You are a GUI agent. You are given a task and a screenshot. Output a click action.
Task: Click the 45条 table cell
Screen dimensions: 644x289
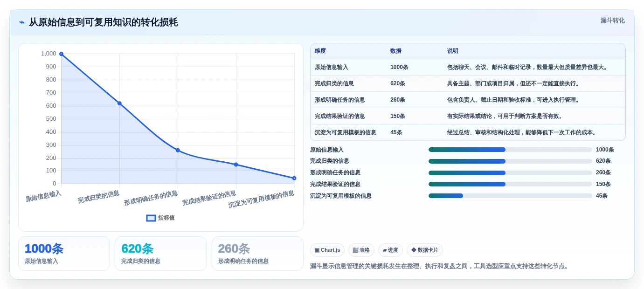[396, 132]
